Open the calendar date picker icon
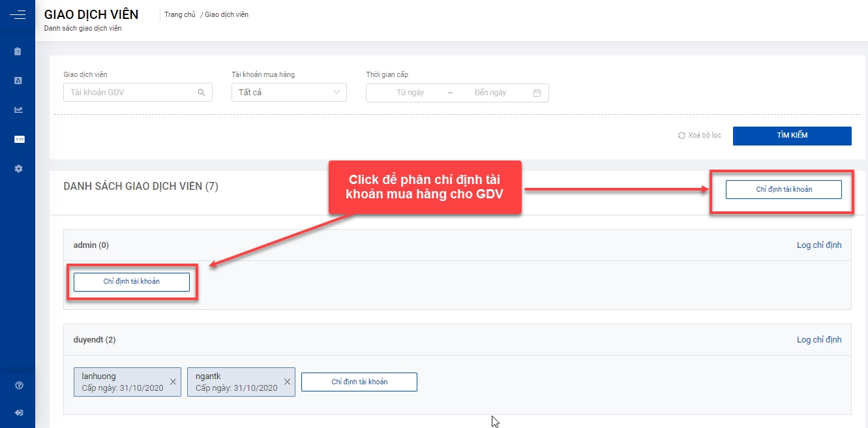 click(537, 93)
